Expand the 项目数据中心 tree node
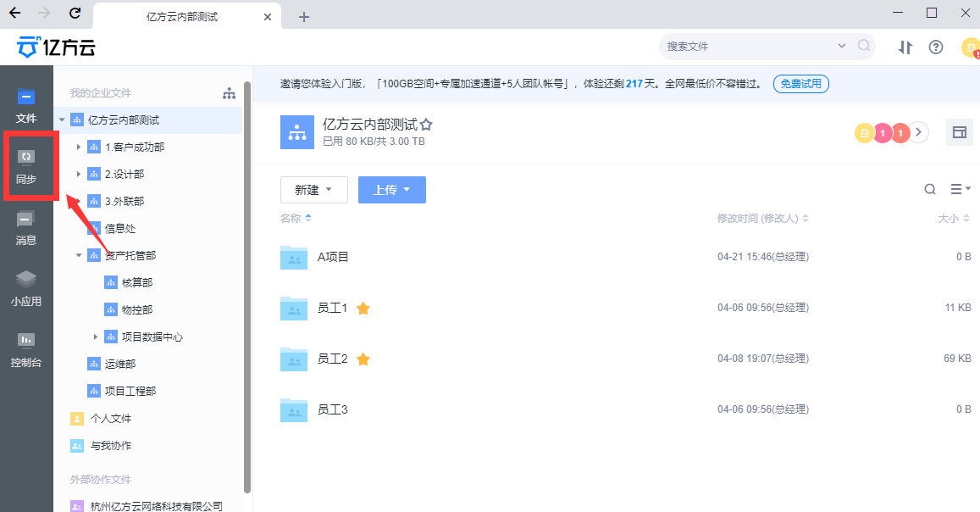980x512 pixels. click(x=95, y=337)
